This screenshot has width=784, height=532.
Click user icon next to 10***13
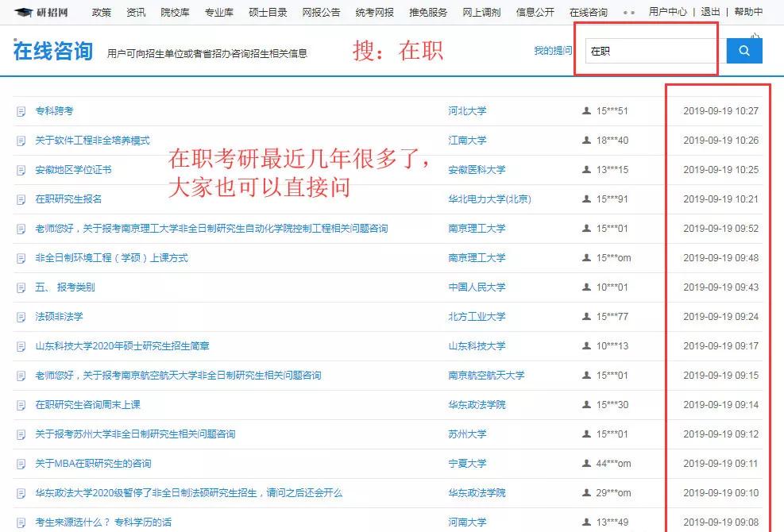pos(586,345)
